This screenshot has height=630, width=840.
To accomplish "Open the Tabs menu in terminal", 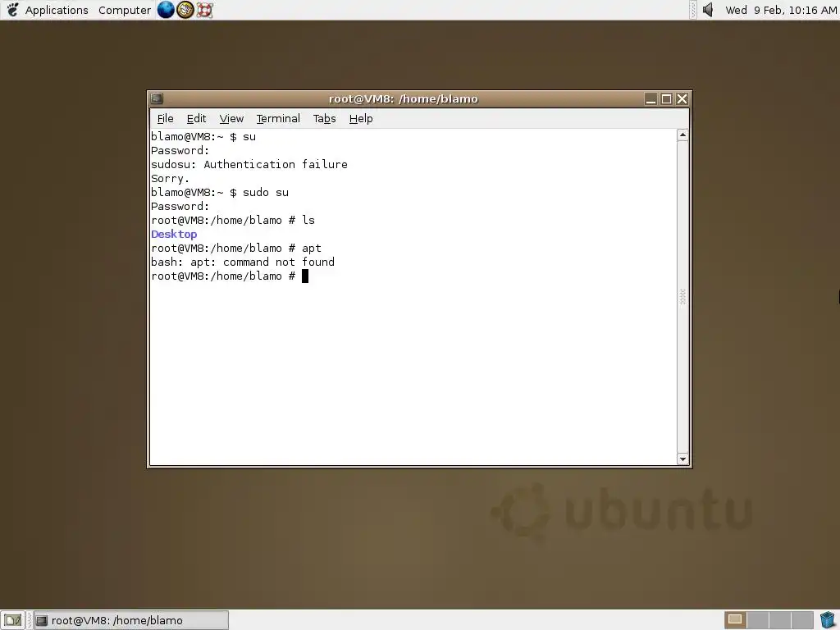I will pyautogui.click(x=324, y=118).
